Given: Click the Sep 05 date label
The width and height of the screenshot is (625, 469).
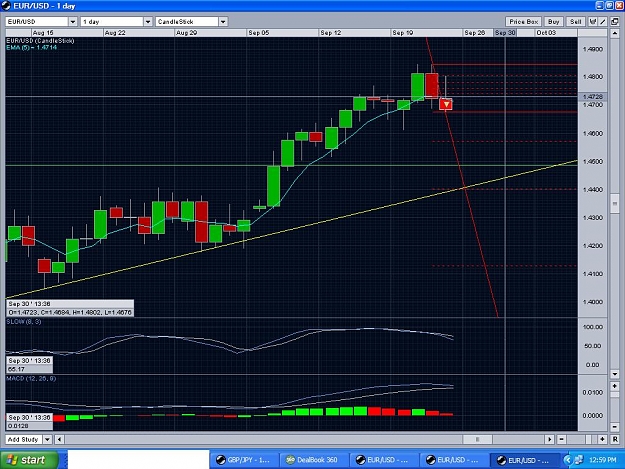Looking at the screenshot, I should coord(259,33).
